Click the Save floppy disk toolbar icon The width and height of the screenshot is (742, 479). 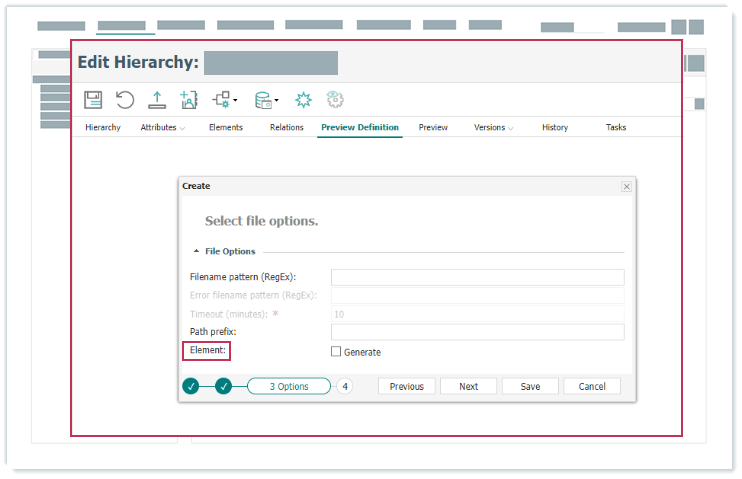tap(93, 99)
